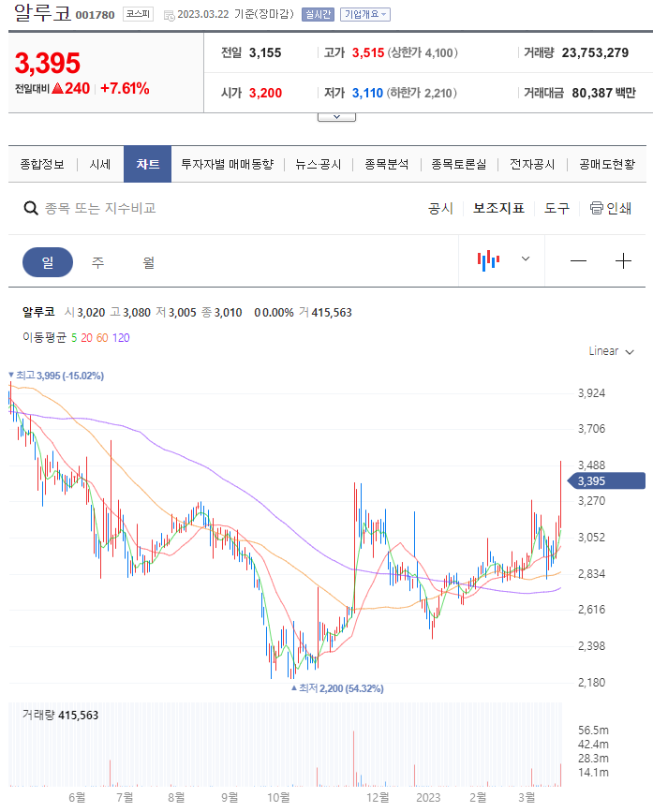The height and width of the screenshot is (812, 653).
Task: Open the 종목토론실 tab
Action: pyautogui.click(x=459, y=164)
